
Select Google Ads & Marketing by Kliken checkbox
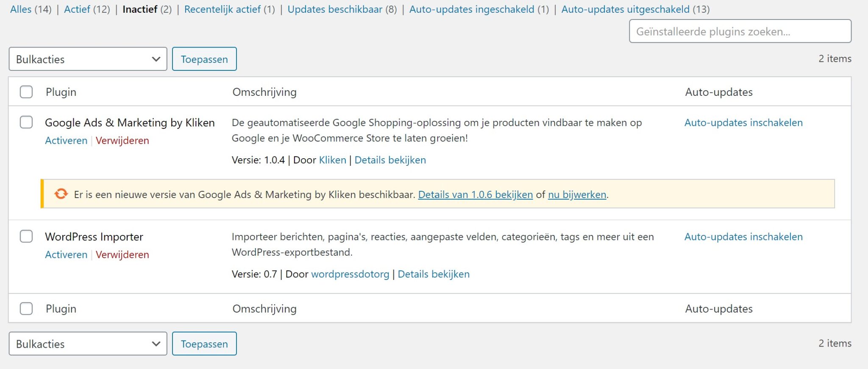tap(26, 122)
